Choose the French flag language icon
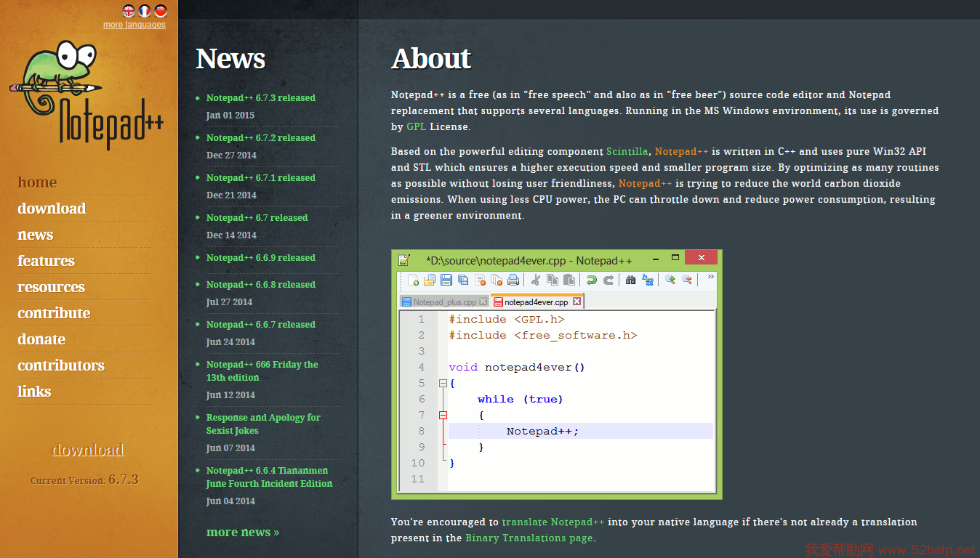Image resolution: width=980 pixels, height=558 pixels. tap(145, 10)
